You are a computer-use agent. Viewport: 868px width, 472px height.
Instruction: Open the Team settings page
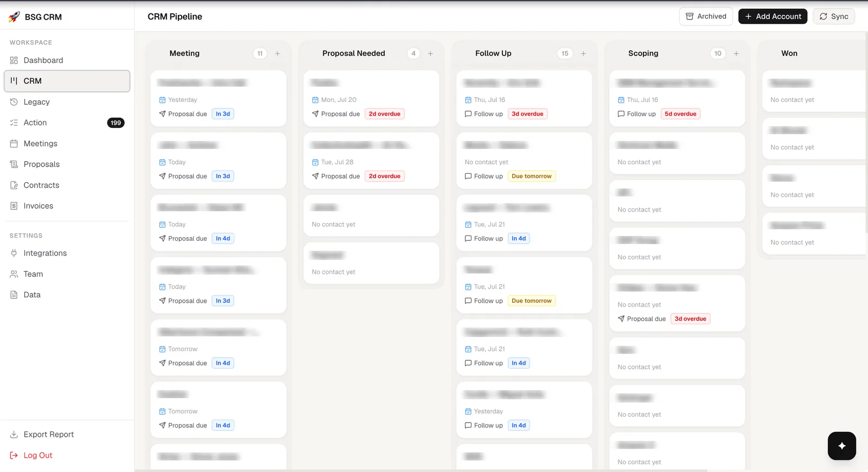tap(67, 274)
